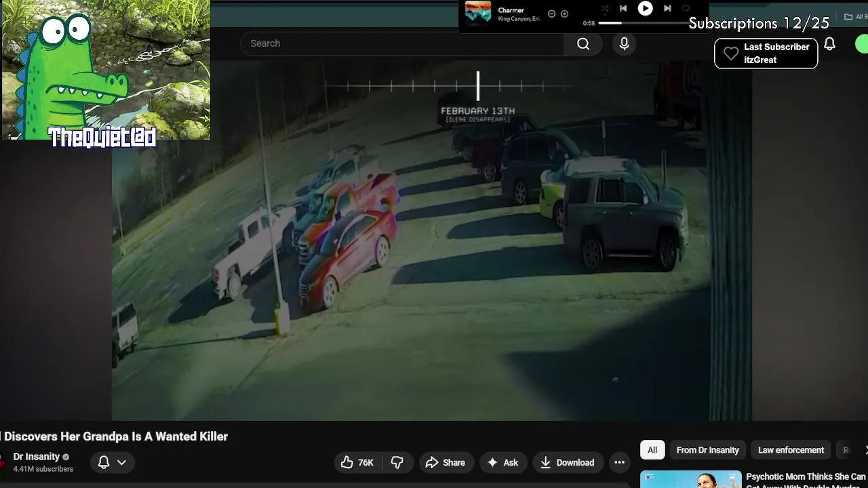Skip to the previous track in the mini player

pos(623,8)
